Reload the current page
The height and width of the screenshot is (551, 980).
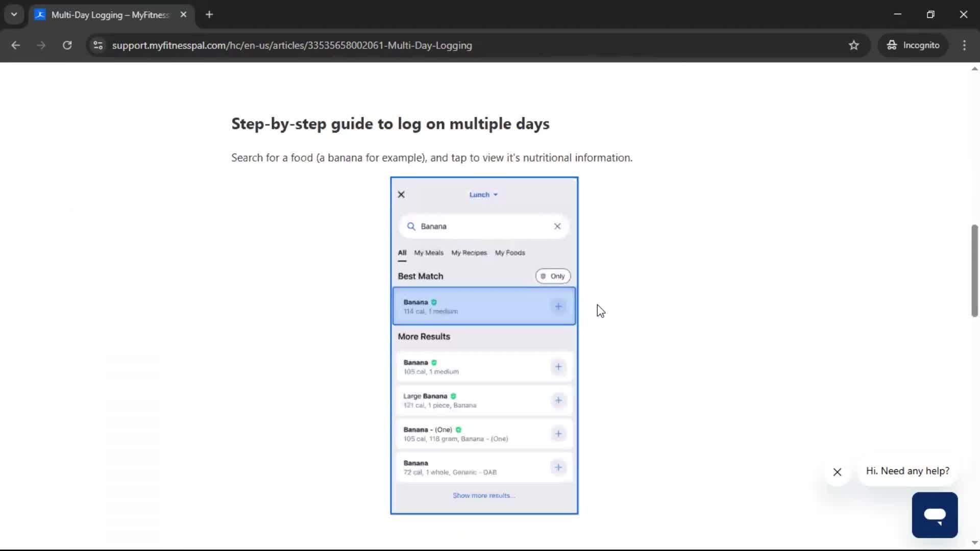coord(67,45)
